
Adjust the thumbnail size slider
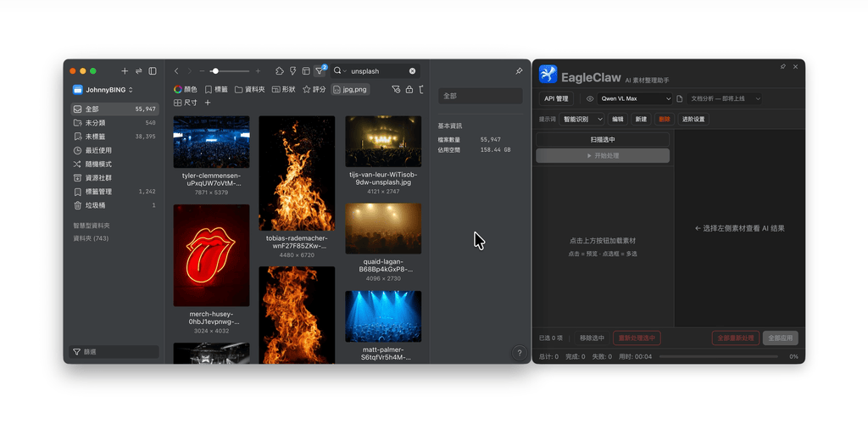[230, 71]
